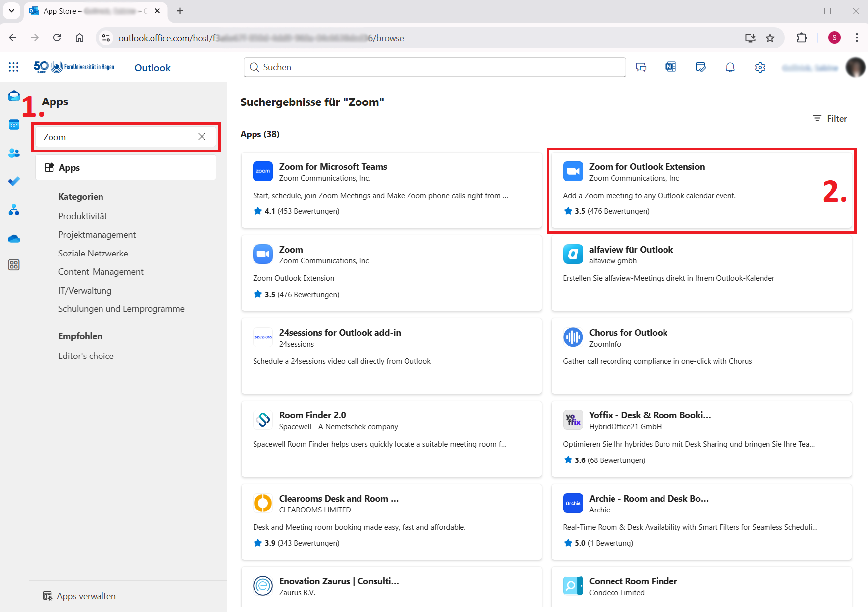Click the Teams chat icon in header
The width and height of the screenshot is (868, 612).
641,67
